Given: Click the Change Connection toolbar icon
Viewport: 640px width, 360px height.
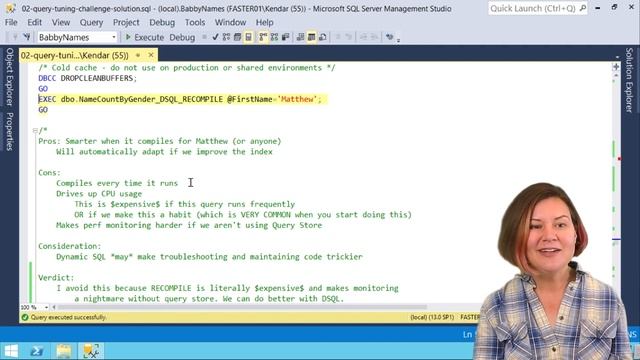Looking at the screenshot, I should pyautogui.click(x=27, y=37).
